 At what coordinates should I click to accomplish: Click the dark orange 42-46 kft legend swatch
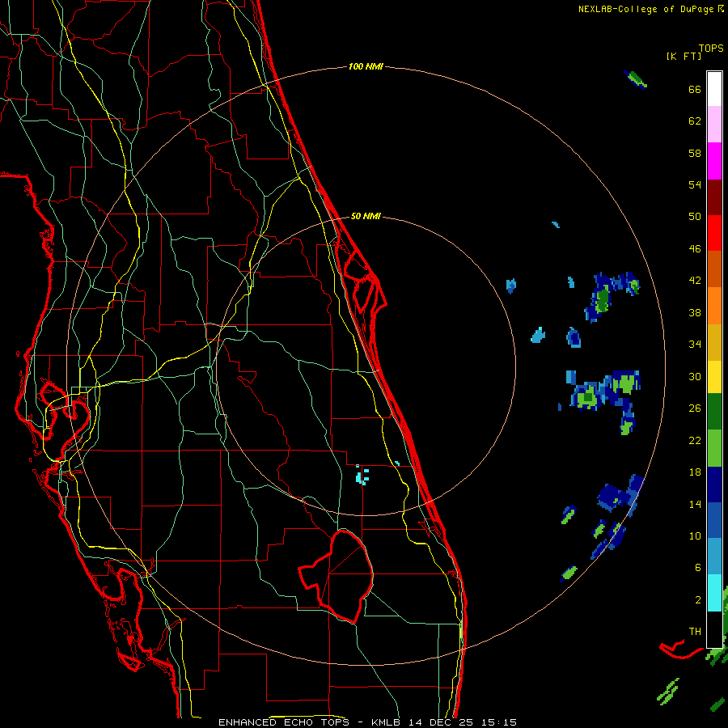click(x=714, y=269)
